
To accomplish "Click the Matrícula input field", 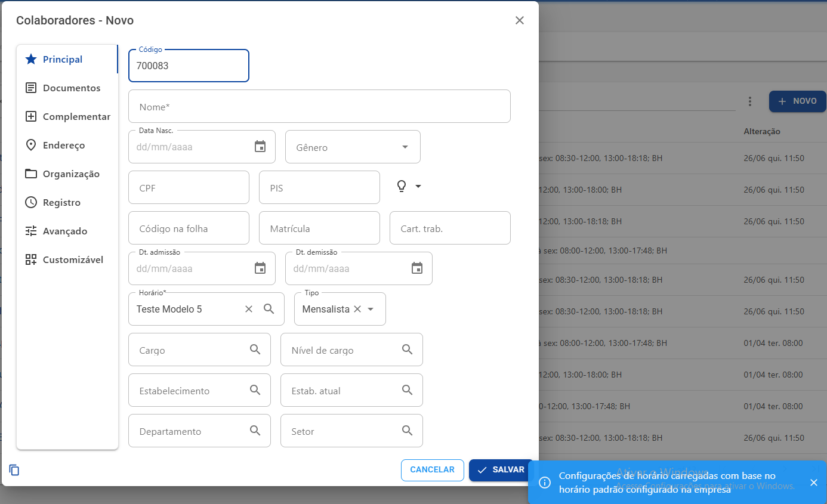I will click(x=319, y=228).
